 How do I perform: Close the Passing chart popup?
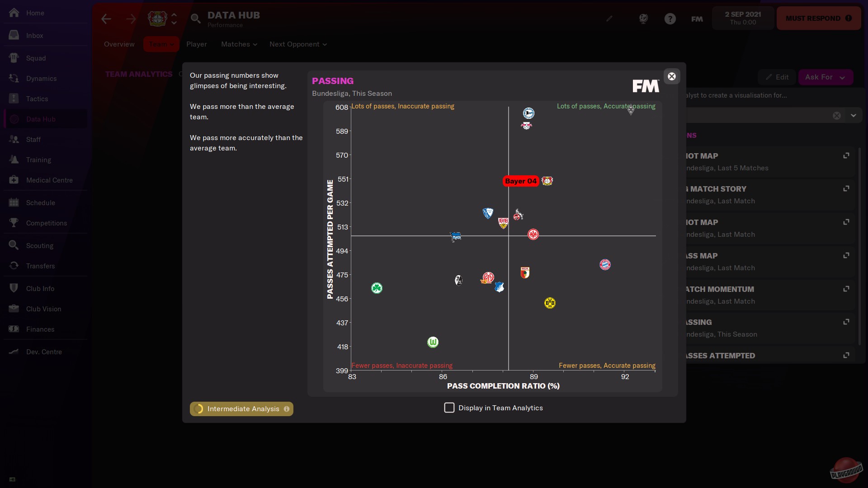tap(671, 76)
